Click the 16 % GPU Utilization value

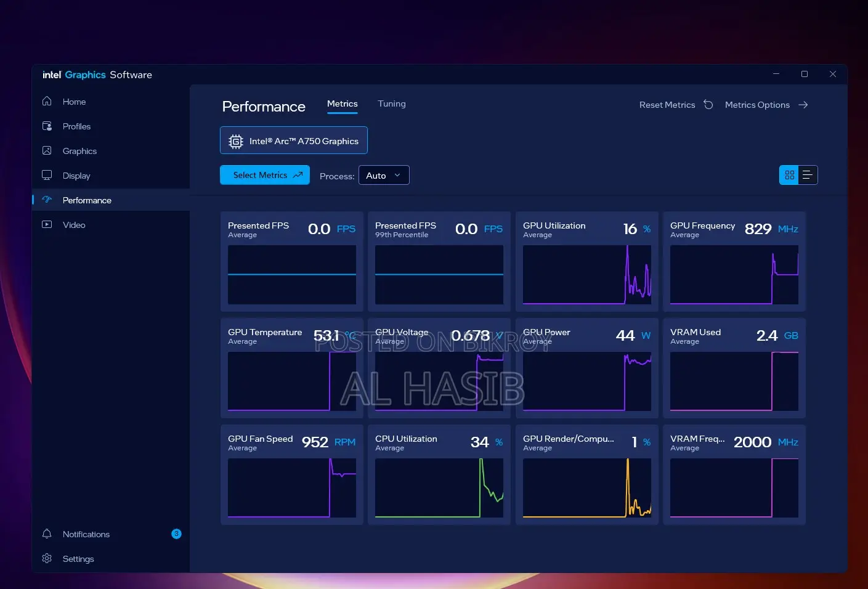[x=637, y=229]
